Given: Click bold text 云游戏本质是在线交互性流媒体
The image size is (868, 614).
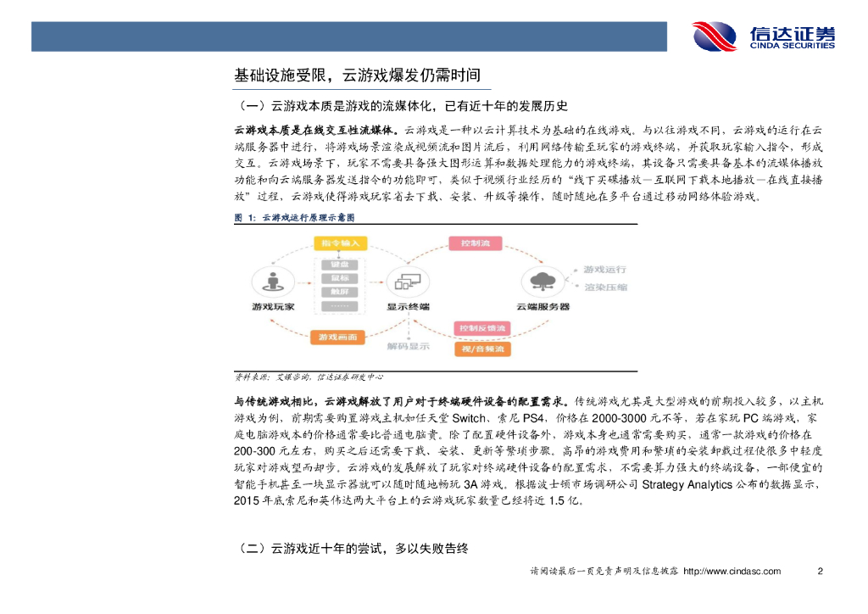Looking at the screenshot, I should point(316,130).
